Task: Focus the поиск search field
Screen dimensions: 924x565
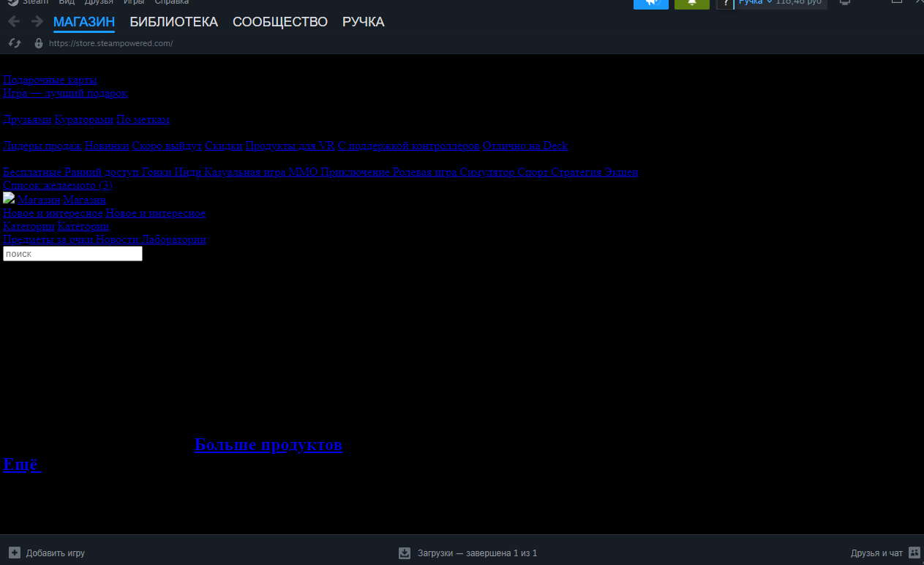Action: tap(72, 254)
